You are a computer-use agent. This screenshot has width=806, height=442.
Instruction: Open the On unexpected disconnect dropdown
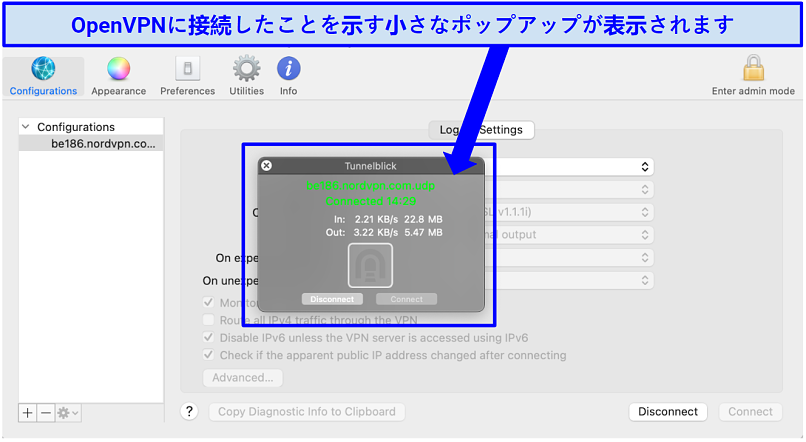click(569, 280)
